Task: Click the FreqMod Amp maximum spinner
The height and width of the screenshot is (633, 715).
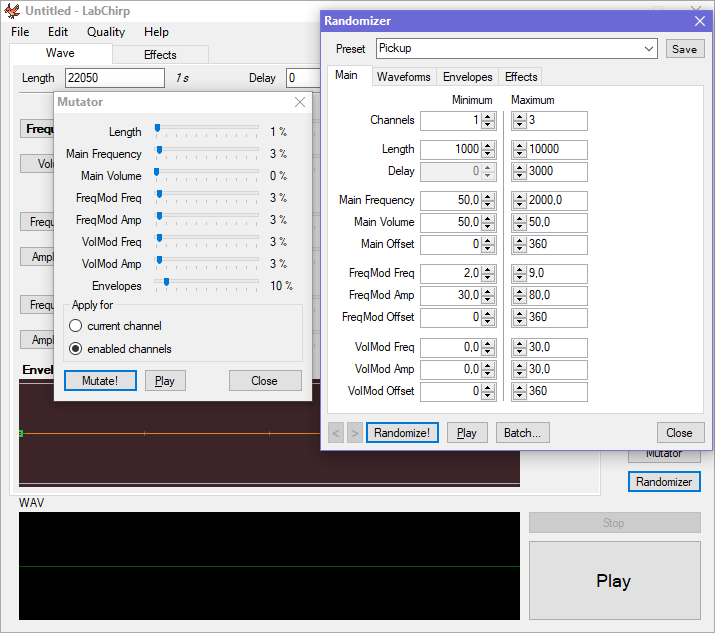Action: click(x=519, y=295)
